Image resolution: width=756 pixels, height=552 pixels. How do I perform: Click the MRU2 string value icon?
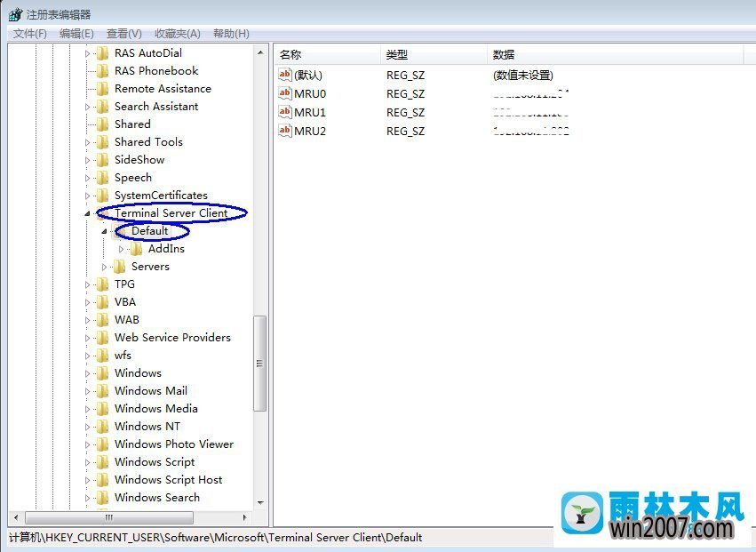[x=285, y=131]
